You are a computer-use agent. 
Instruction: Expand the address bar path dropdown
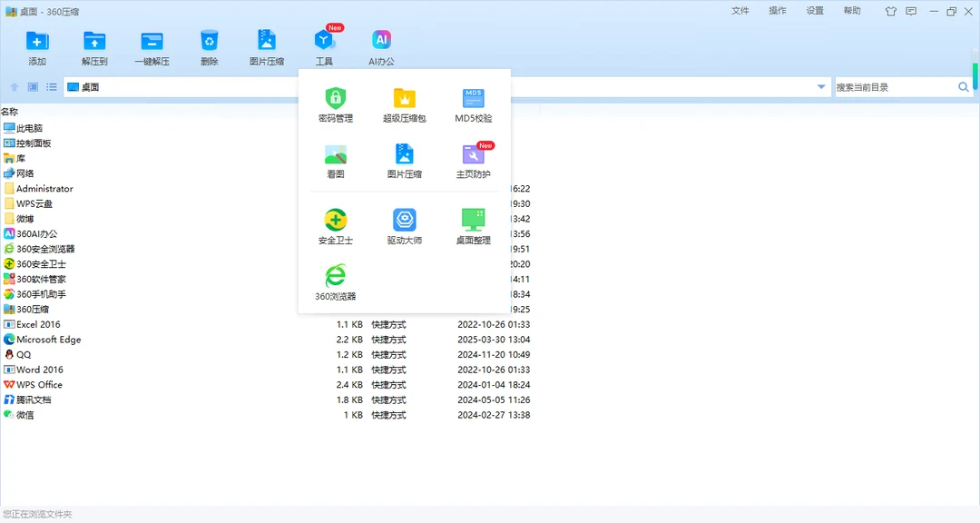pos(821,87)
